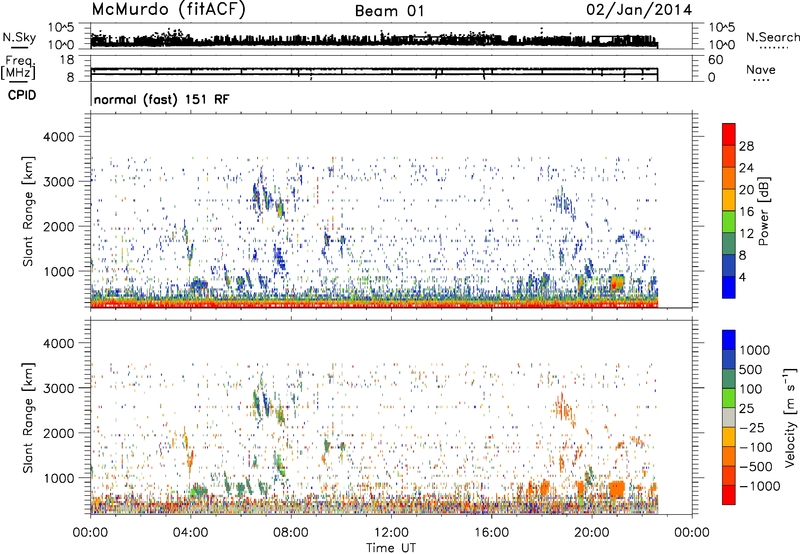
Task: Click the "100" tick on Velocity colorbar
Action: [751, 389]
